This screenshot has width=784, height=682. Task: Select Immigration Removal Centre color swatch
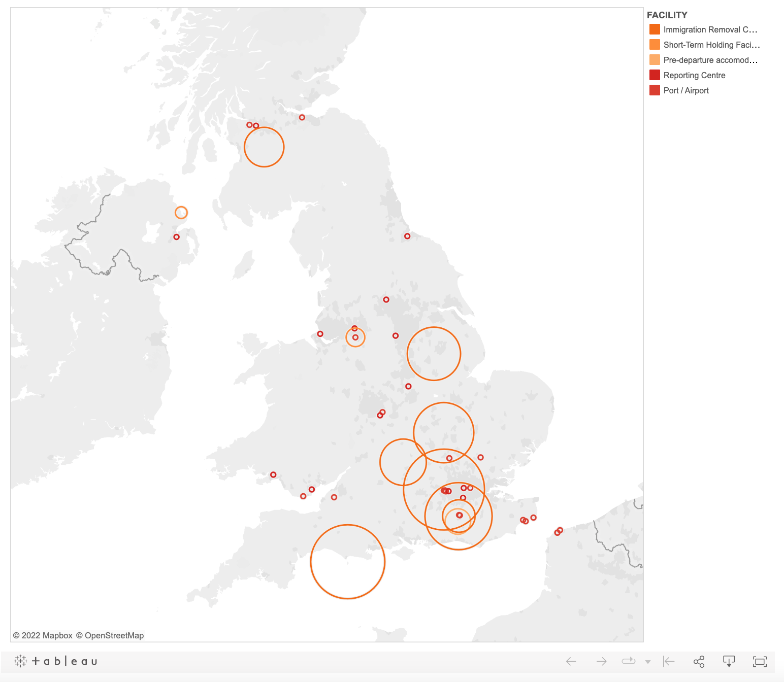point(655,29)
